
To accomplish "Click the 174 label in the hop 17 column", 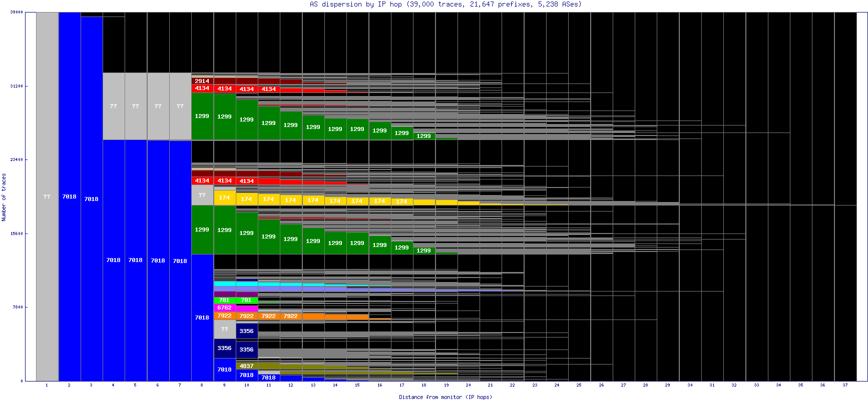I will (401, 201).
